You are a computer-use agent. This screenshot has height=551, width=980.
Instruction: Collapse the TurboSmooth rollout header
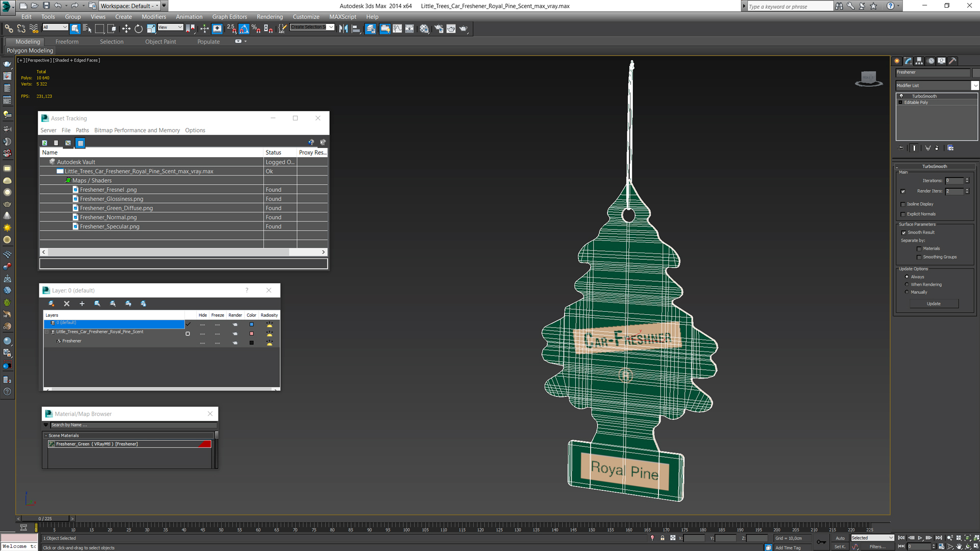point(934,166)
